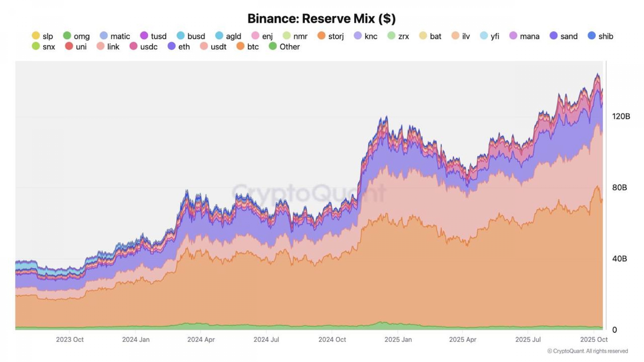644x362 pixels.
Task: Click the tusd legend color dot
Action: [144, 36]
